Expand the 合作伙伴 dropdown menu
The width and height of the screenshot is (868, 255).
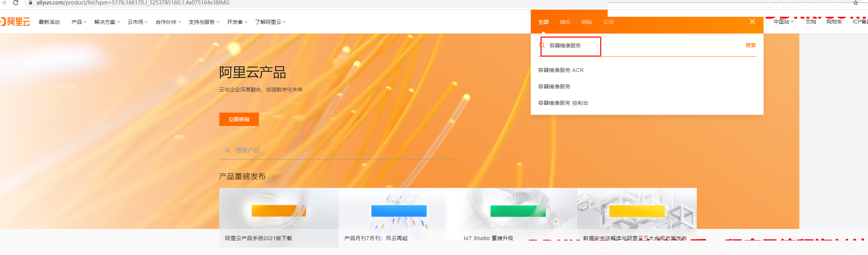(168, 22)
